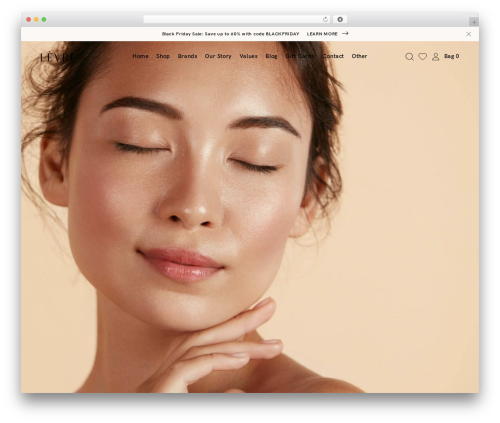The height and width of the screenshot is (423, 500).
Task: Click the Black Friday Sale announcement text
Action: [x=230, y=34]
